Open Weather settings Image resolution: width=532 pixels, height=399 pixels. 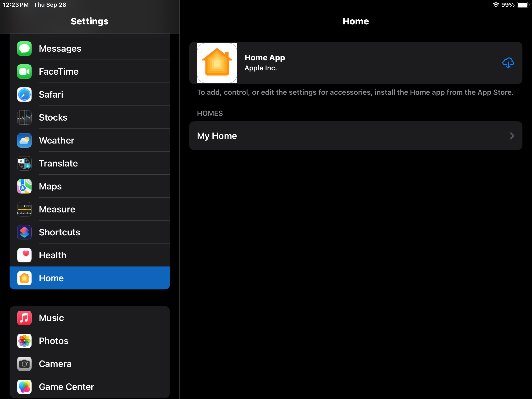pos(57,140)
